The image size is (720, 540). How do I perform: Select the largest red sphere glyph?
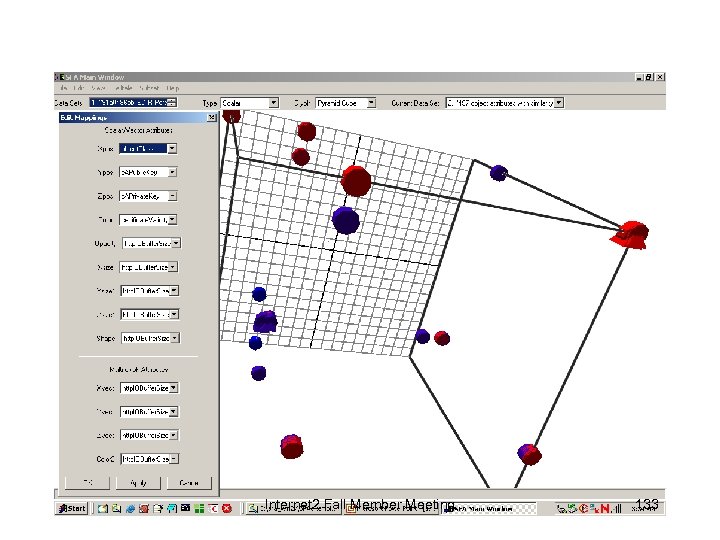(x=356, y=181)
